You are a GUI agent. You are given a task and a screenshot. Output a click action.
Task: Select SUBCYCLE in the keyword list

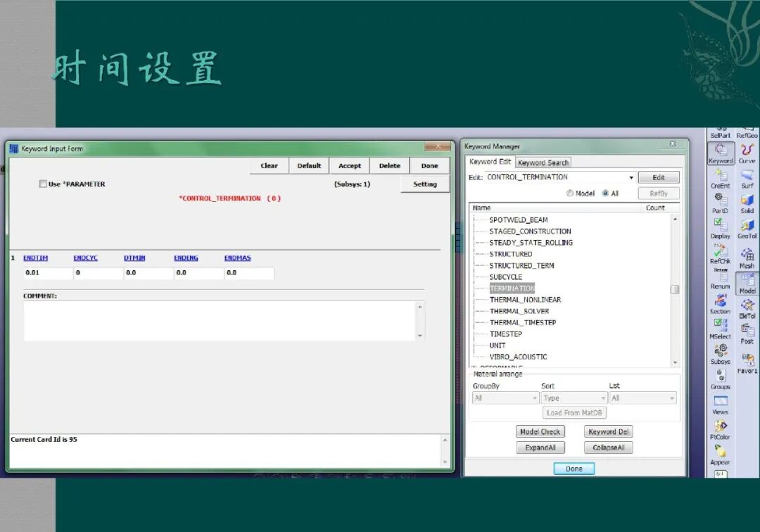click(x=505, y=277)
